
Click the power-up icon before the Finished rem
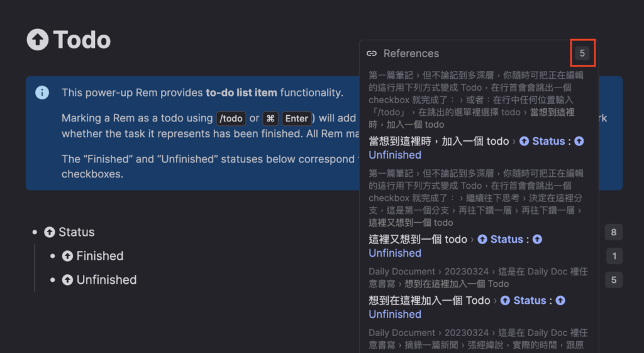tap(68, 256)
